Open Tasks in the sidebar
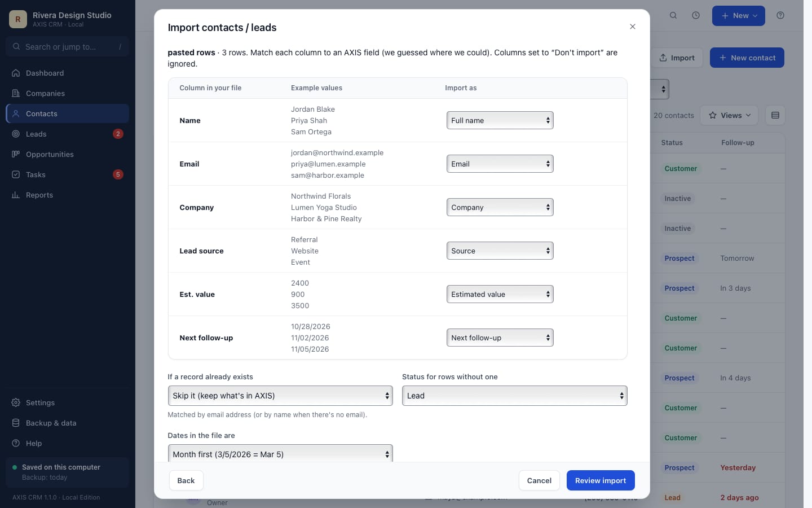Screen dimensions: 812x508 point(68,174)
